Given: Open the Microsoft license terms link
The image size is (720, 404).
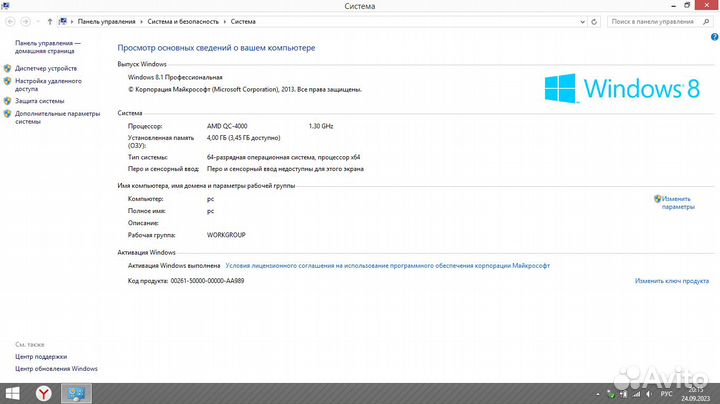Looking at the screenshot, I should click(x=388, y=266).
